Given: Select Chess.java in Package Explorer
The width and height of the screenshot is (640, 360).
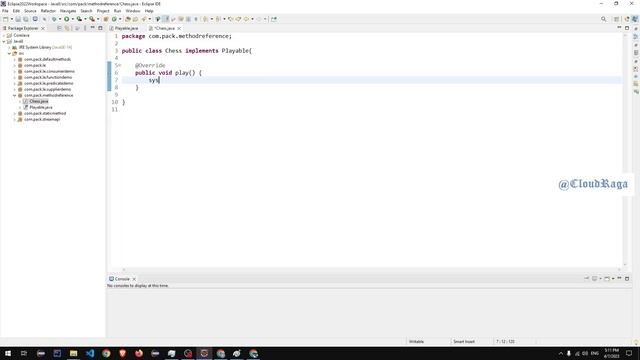Looking at the screenshot, I should [38, 101].
